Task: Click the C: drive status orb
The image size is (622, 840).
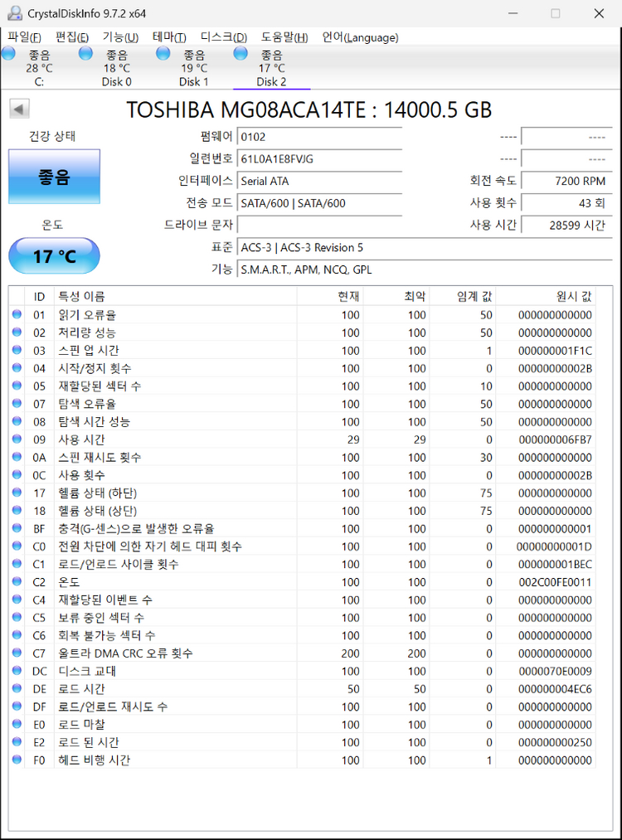Action: click(x=8, y=55)
